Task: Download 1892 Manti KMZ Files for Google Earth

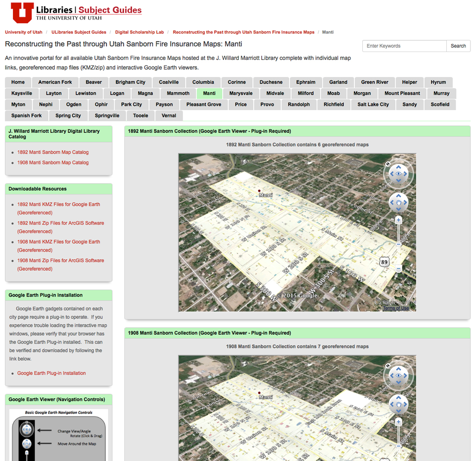Action: pos(58,208)
